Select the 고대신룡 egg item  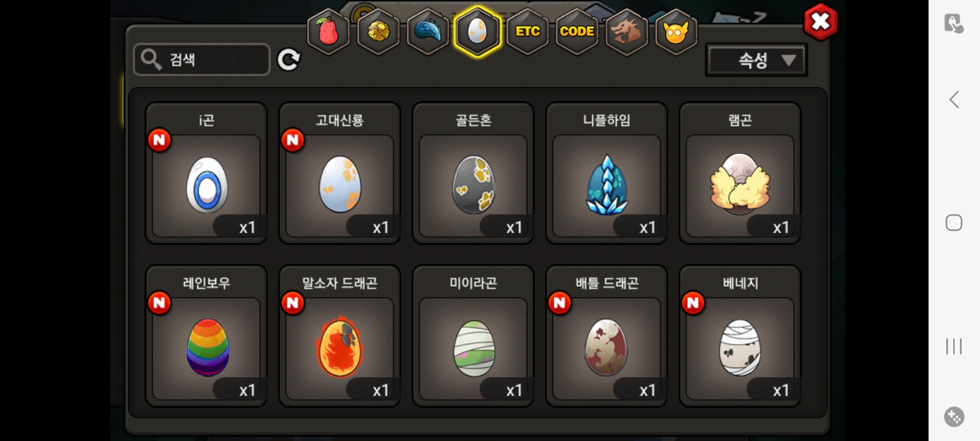tap(340, 173)
